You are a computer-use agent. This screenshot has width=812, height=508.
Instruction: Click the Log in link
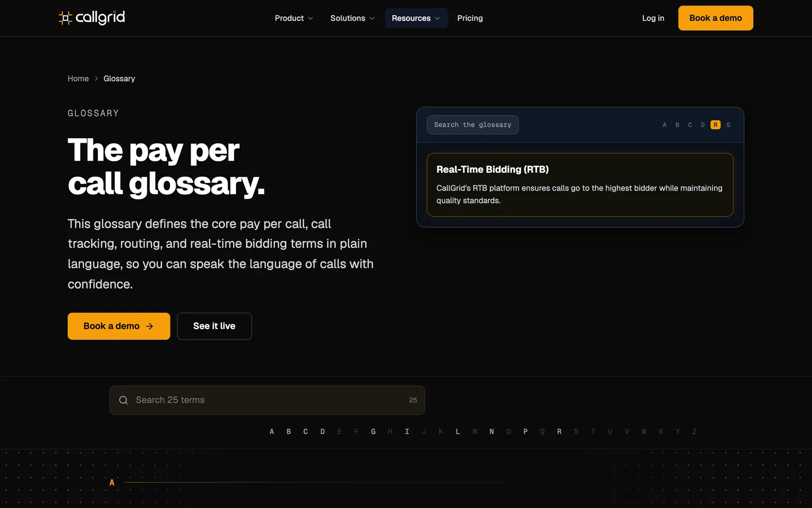653,18
